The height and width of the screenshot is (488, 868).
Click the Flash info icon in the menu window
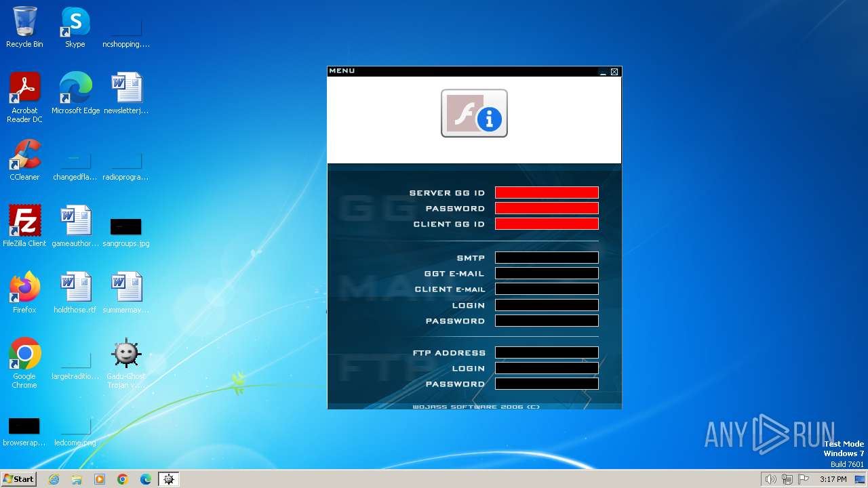474,113
